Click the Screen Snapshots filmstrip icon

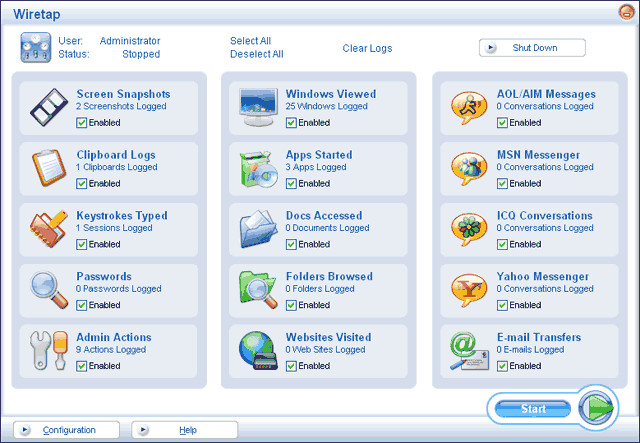[49, 107]
